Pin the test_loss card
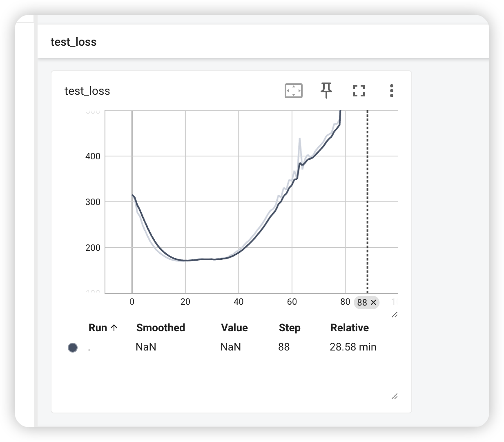 [326, 91]
